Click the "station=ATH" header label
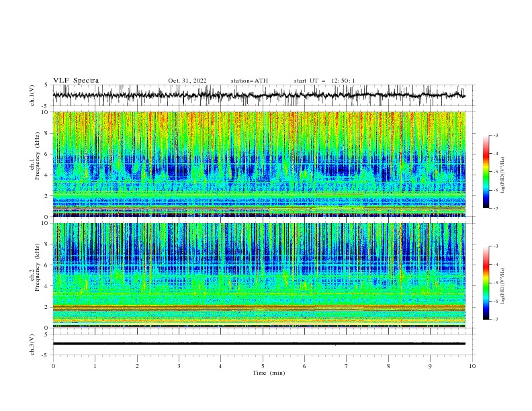Image resolution: width=532 pixels, height=411 pixels. pos(249,81)
